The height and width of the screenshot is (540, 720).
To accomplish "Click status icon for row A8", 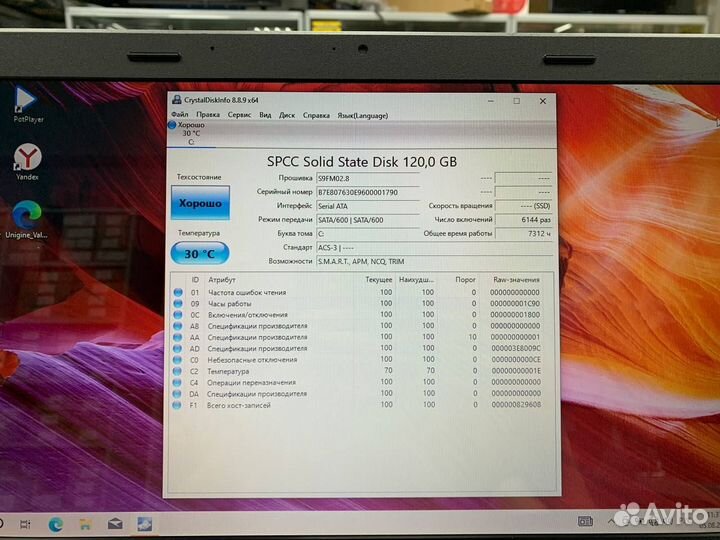I will point(178,326).
